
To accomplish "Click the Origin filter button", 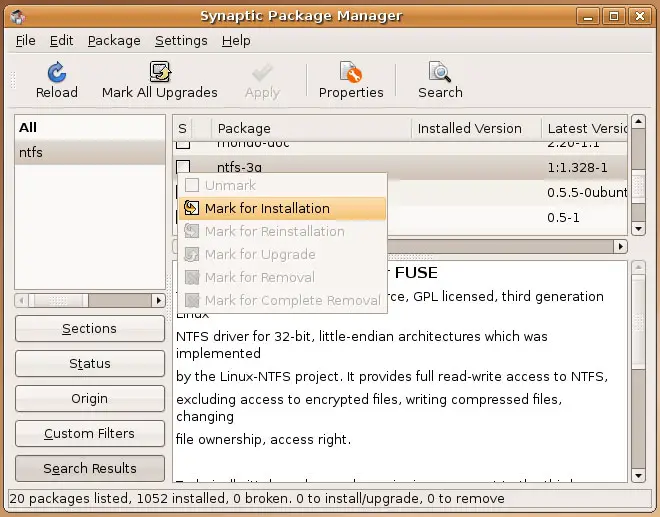I will [90, 398].
